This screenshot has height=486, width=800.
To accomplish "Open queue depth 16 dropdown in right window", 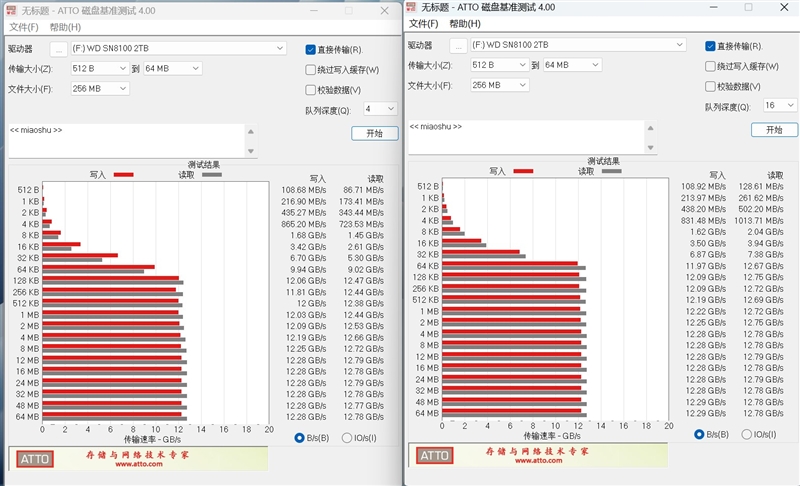I will click(x=780, y=105).
